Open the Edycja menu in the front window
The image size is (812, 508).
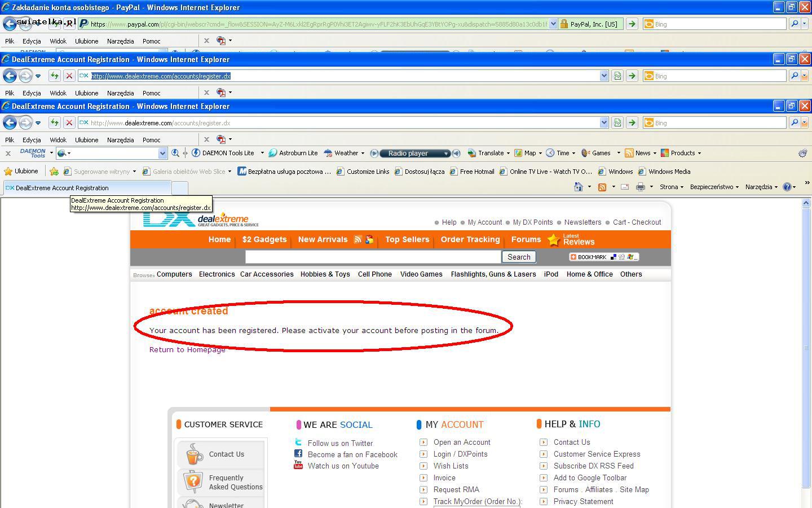tap(32, 140)
